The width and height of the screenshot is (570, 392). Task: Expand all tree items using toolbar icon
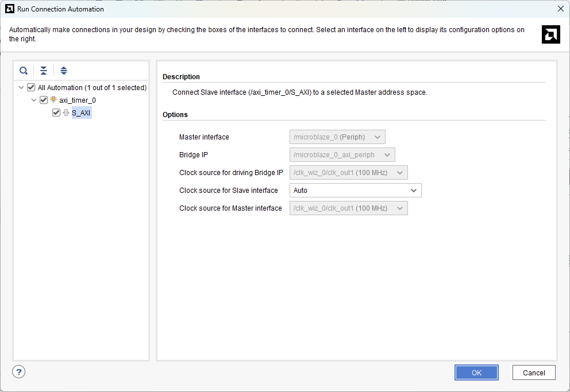coord(64,71)
